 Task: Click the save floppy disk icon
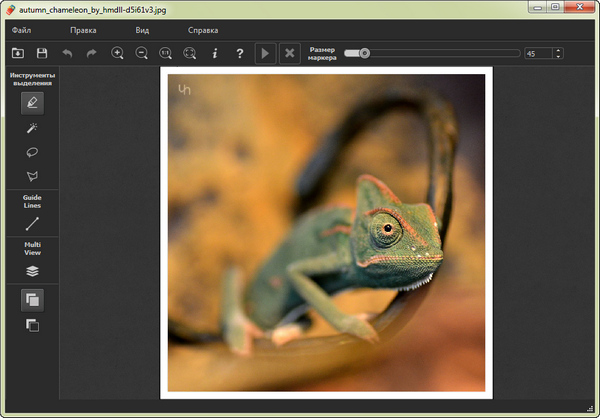click(42, 53)
